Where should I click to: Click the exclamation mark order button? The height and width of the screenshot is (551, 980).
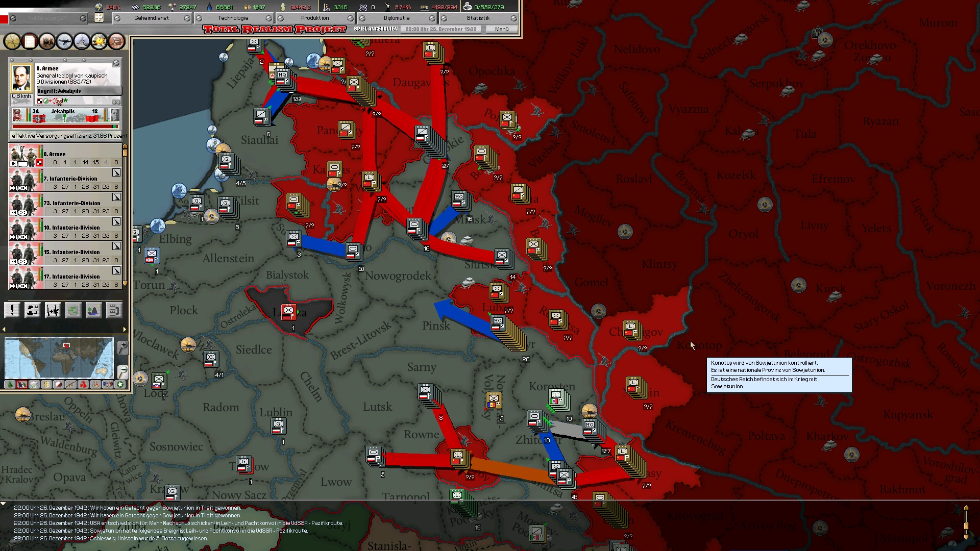tap(12, 310)
